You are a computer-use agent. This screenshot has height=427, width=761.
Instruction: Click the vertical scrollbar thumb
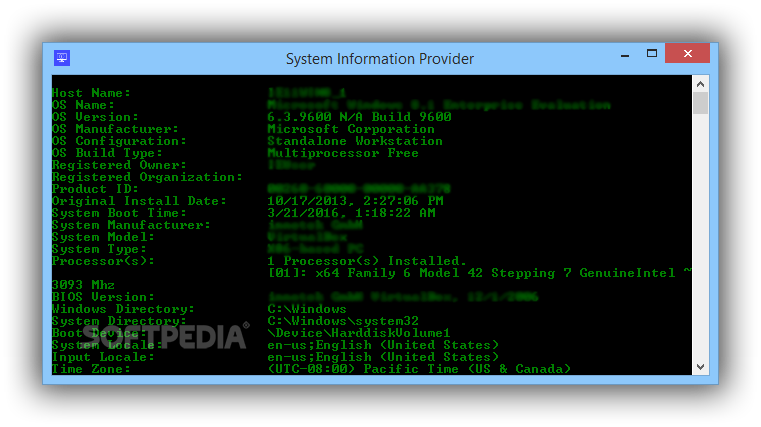(x=700, y=103)
